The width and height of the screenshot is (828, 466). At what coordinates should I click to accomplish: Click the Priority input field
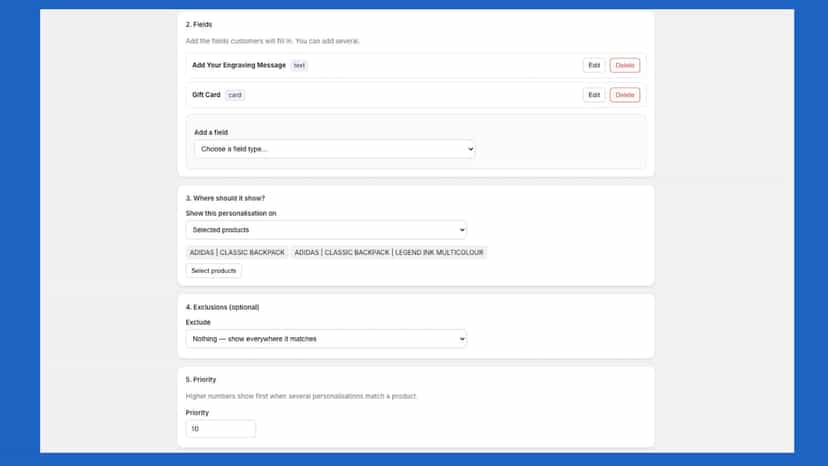coord(221,428)
